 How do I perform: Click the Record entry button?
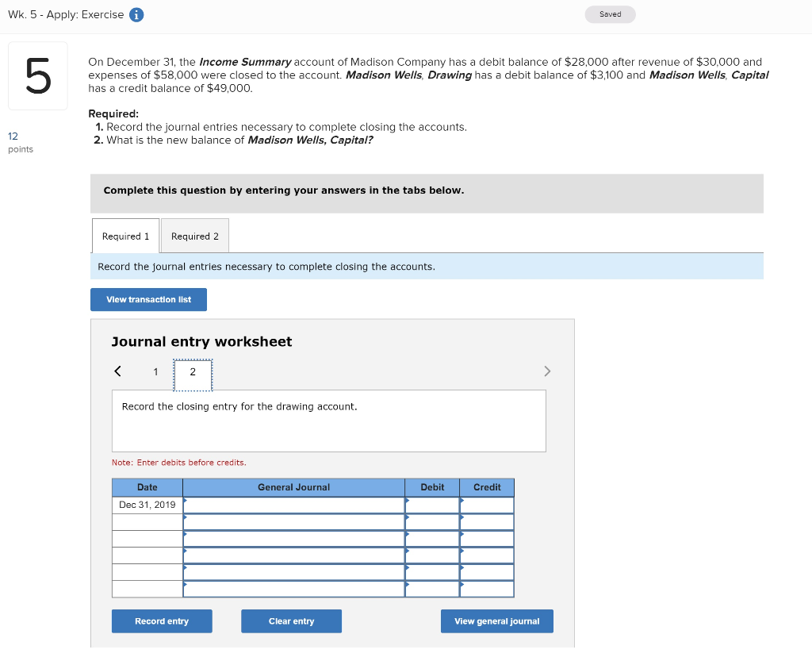point(162,621)
